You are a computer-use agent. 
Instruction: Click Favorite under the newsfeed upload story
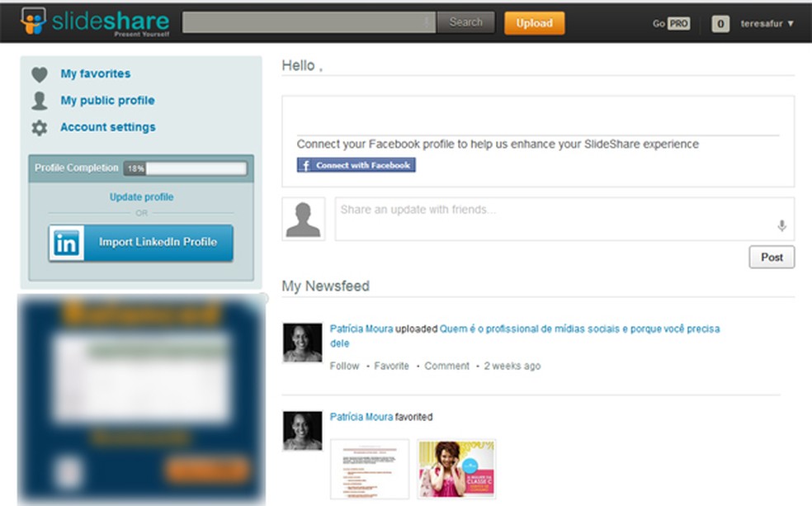coord(391,366)
